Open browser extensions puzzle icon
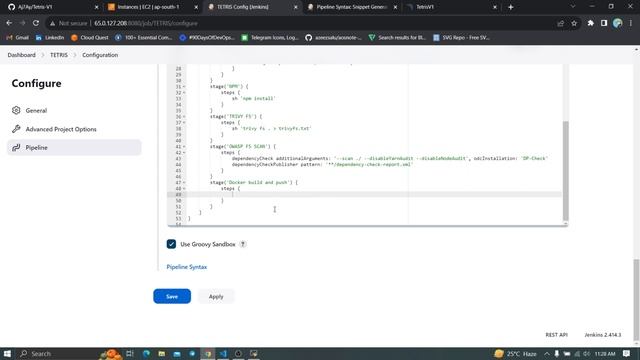The image size is (640, 360). (x=591, y=23)
